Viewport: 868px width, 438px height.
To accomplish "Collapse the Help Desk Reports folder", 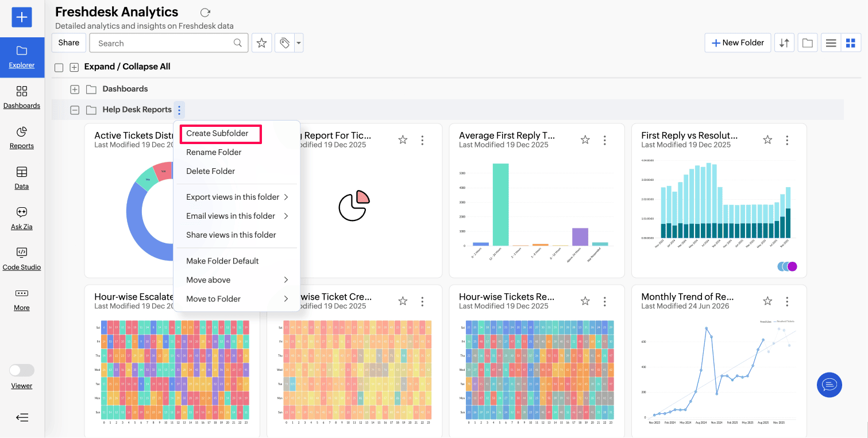I will (x=75, y=110).
